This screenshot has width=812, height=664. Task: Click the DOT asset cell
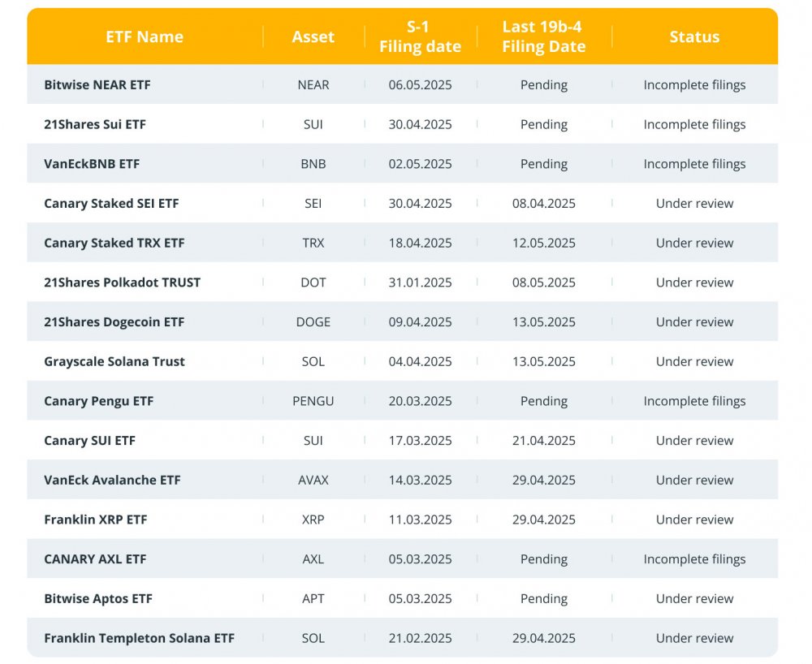tap(313, 282)
